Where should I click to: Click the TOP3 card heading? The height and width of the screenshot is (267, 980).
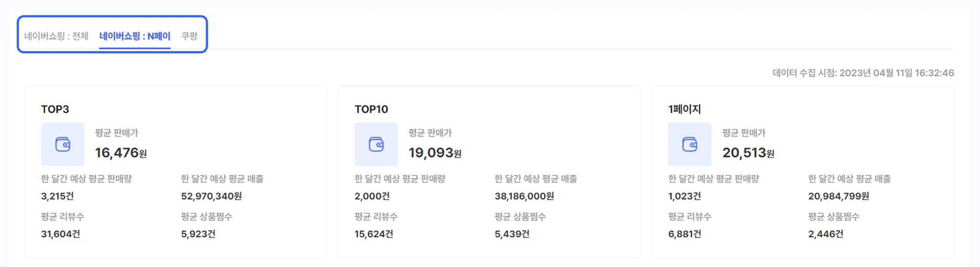click(x=55, y=109)
